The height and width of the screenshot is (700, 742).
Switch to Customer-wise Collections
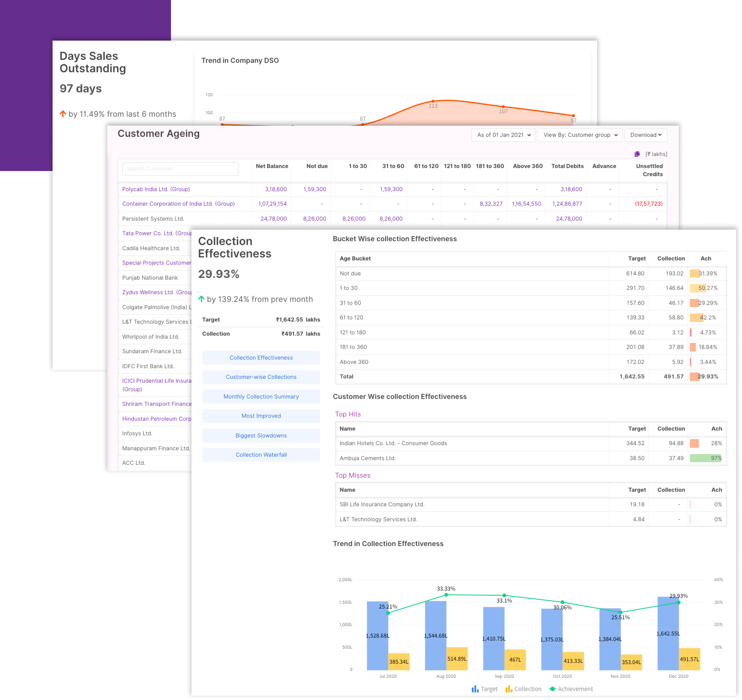pyautogui.click(x=261, y=377)
